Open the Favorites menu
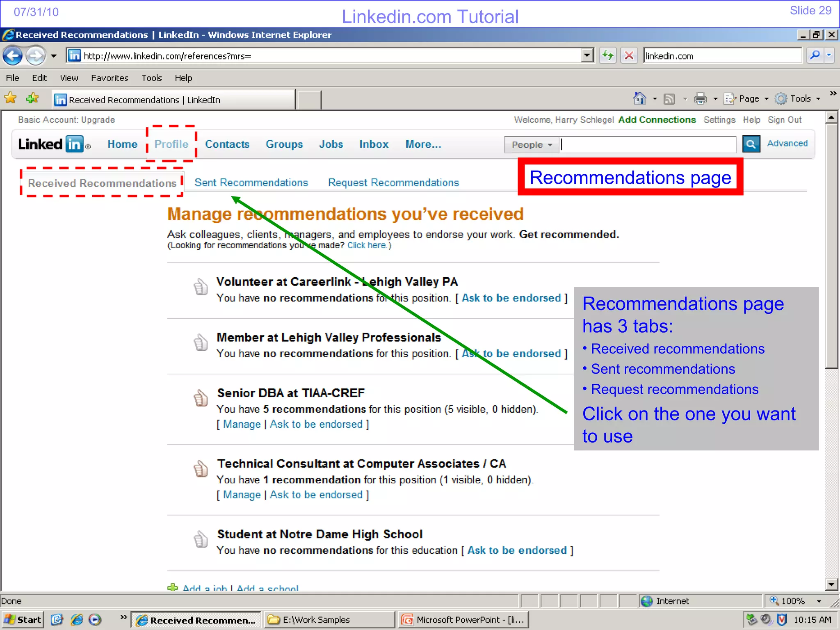Image resolution: width=840 pixels, height=630 pixels. (110, 78)
